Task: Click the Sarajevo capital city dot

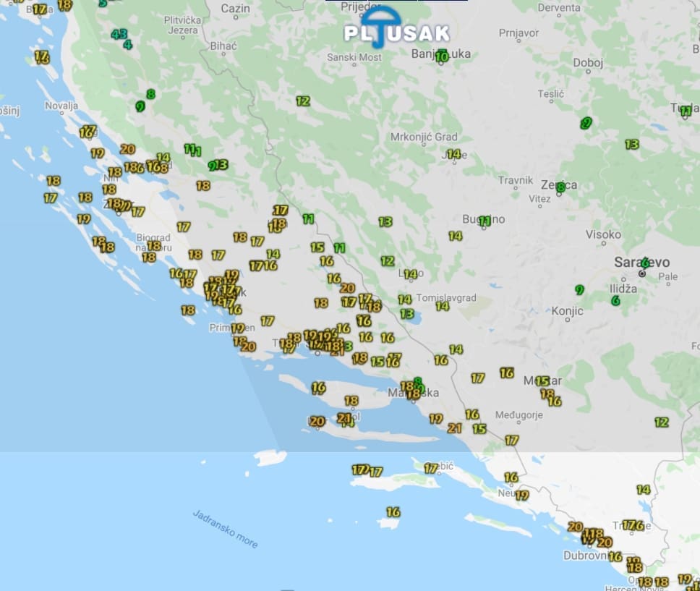Action: [641, 274]
